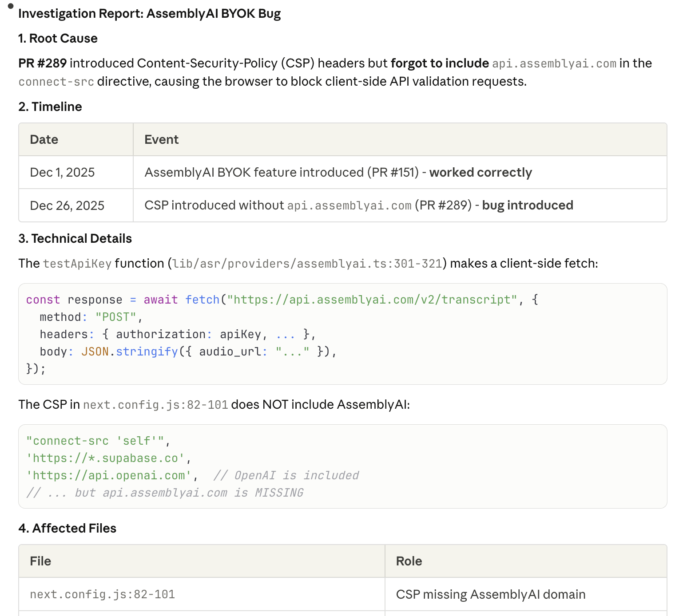Click the "Event" column header in Timeline table

pos(161,140)
